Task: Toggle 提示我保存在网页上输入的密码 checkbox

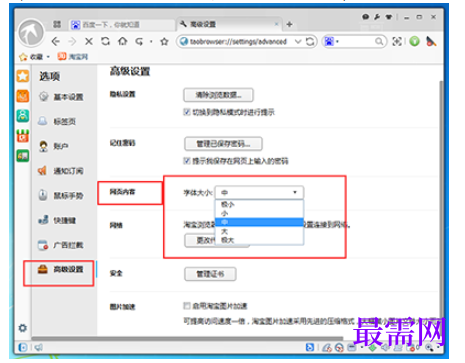Action: 187,161
